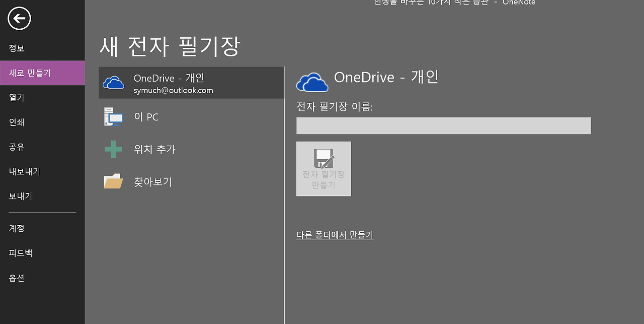Click the 찾아보기 folder icon
This screenshot has width=644, height=324.
click(113, 181)
